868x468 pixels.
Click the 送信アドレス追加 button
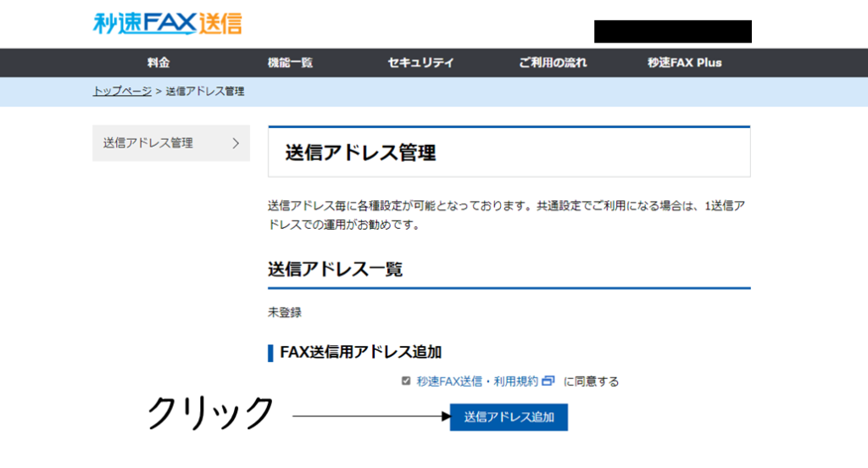(509, 417)
